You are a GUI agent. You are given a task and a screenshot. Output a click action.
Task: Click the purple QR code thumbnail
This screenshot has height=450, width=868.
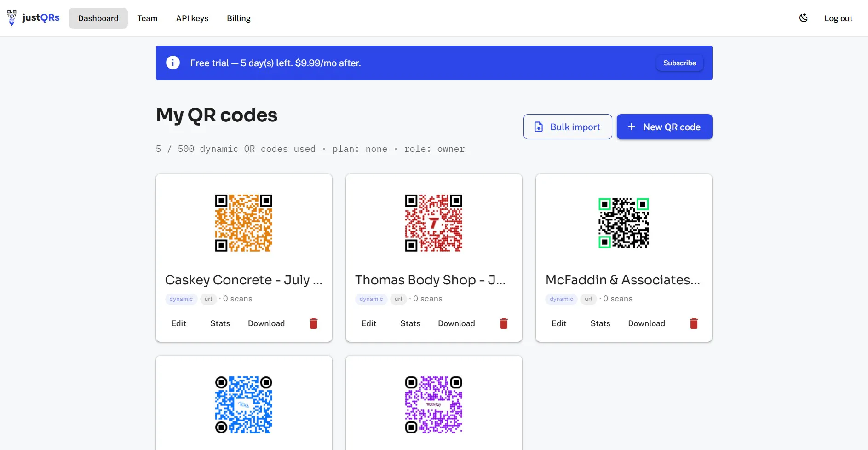click(434, 404)
